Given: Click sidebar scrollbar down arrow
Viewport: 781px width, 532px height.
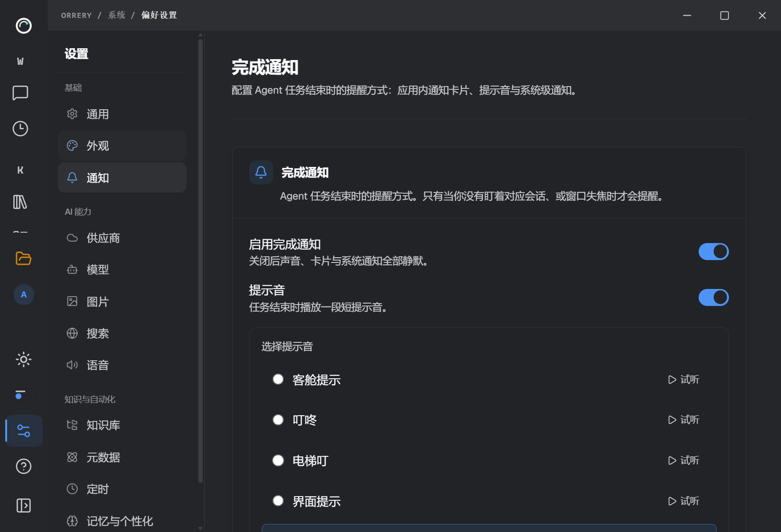Looking at the screenshot, I should point(201,528).
